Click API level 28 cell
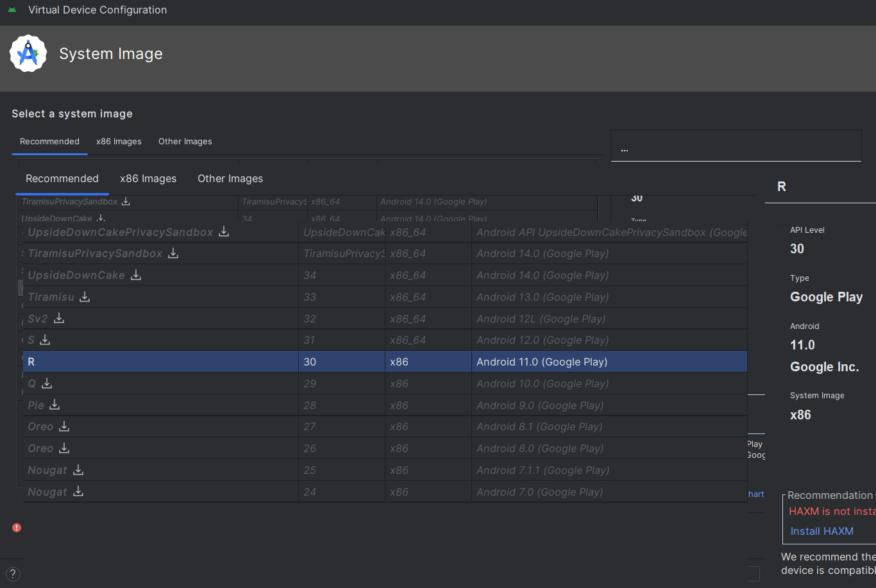The height and width of the screenshot is (588, 876). click(x=342, y=405)
